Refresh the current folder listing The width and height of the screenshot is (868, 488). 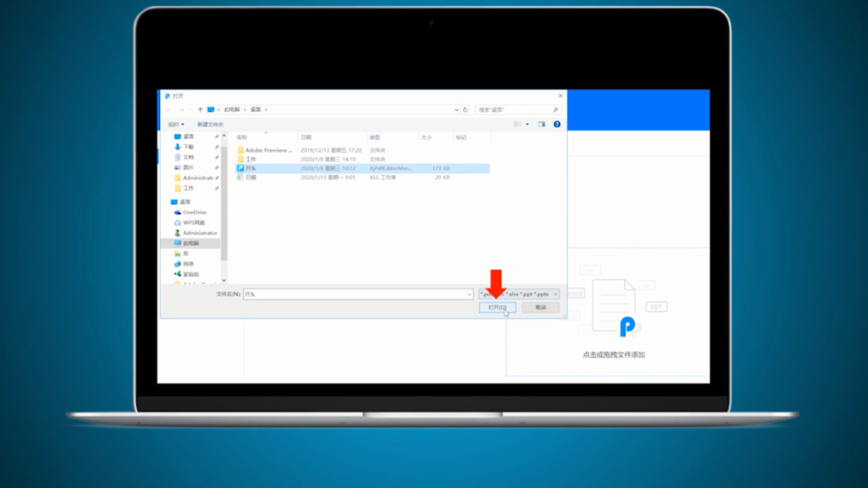point(465,110)
